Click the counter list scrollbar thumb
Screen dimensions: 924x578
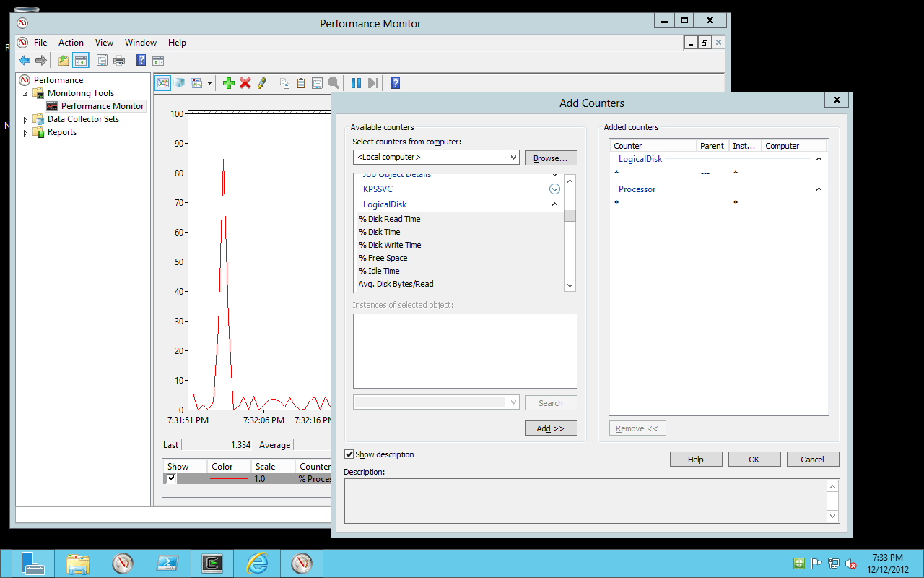pyautogui.click(x=570, y=215)
